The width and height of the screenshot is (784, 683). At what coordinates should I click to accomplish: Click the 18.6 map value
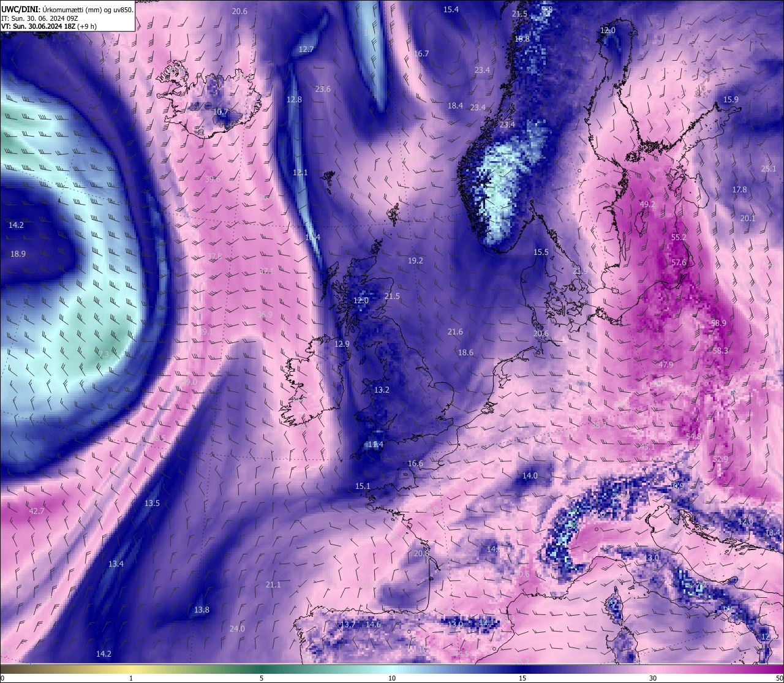click(466, 352)
